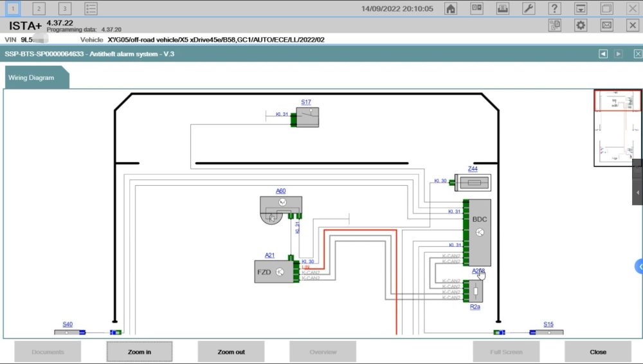Open the help question mark icon
Screen dimensions: 643x364
tap(554, 8)
